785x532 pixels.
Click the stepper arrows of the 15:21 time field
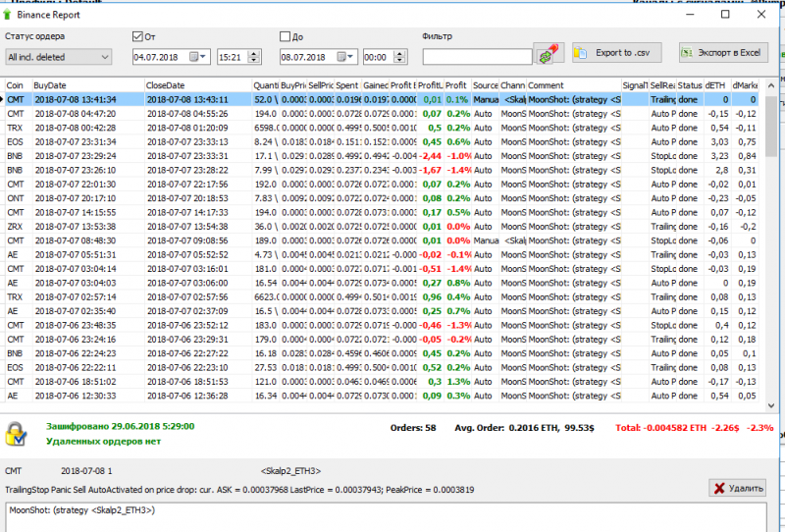click(x=254, y=57)
